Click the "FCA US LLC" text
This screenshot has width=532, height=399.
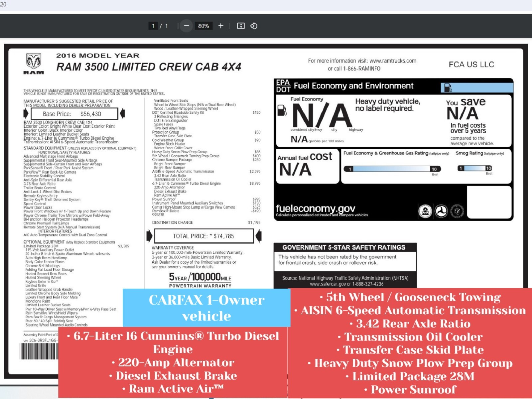(471, 65)
